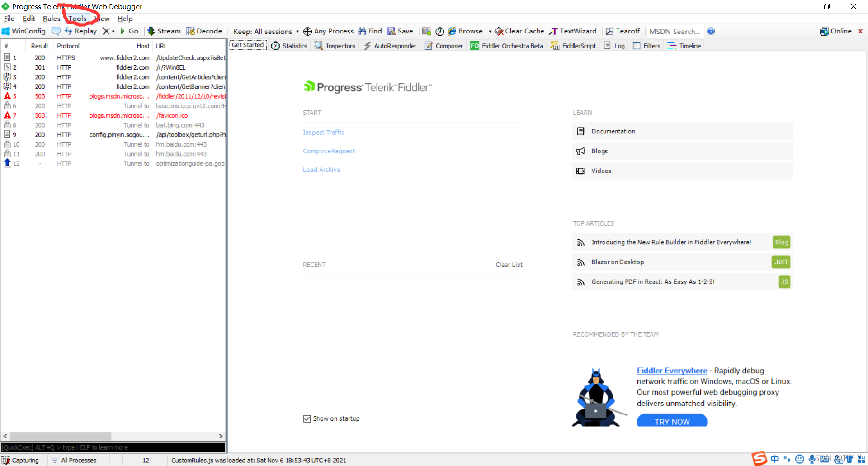Toggle Capturing in the status bar
The image size is (868, 466).
[21, 460]
